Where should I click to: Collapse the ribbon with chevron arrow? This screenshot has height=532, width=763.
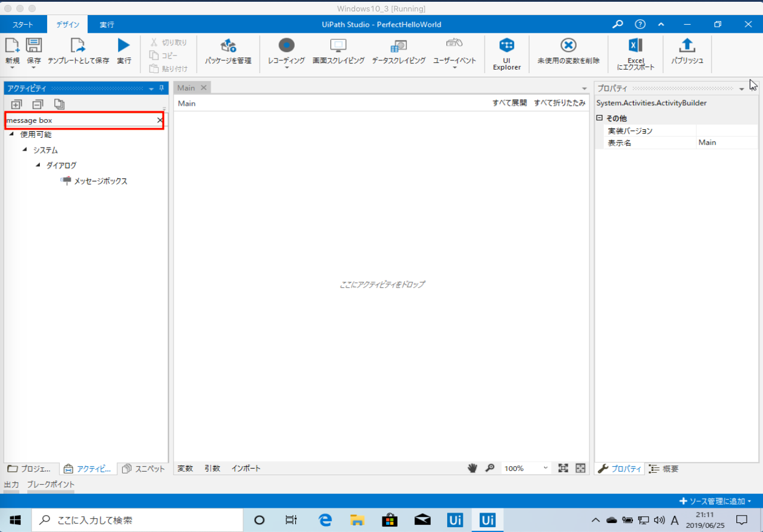click(661, 24)
